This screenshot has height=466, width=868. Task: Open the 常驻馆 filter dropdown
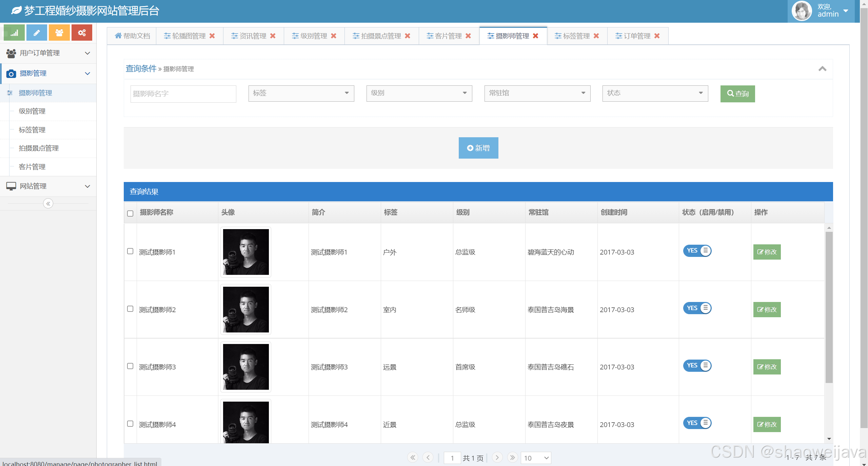tap(537, 93)
